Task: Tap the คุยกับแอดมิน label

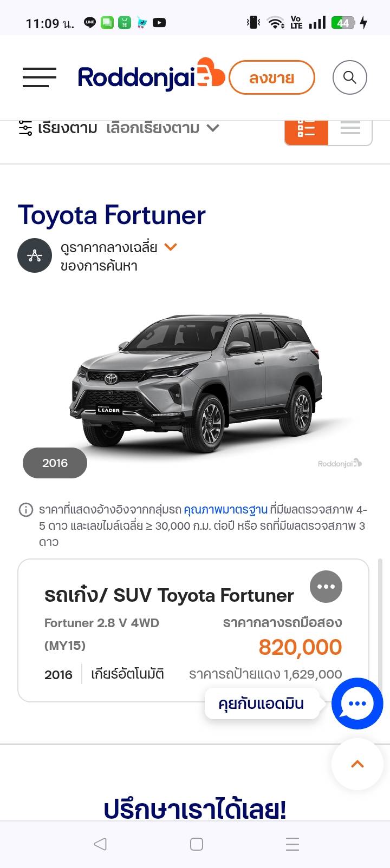Action: 261,703
